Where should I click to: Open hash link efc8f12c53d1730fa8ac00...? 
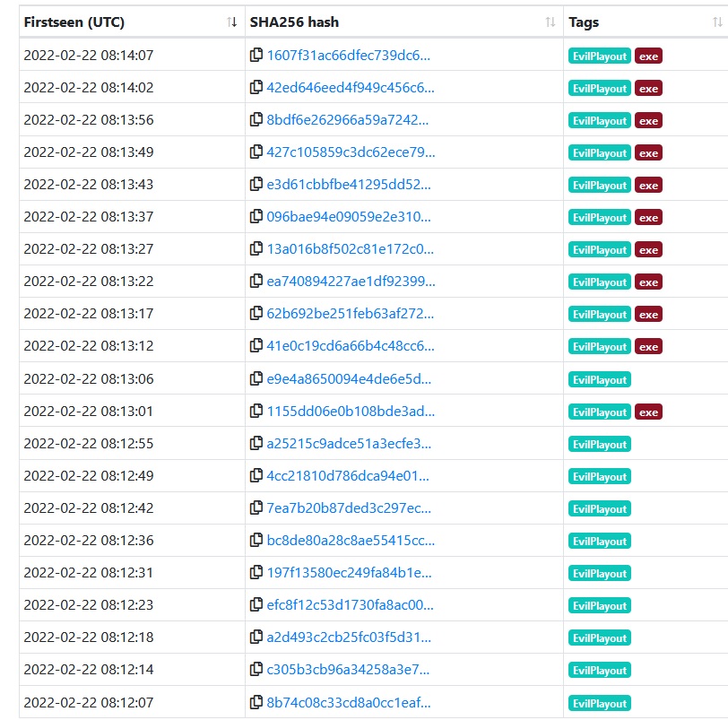click(x=350, y=605)
